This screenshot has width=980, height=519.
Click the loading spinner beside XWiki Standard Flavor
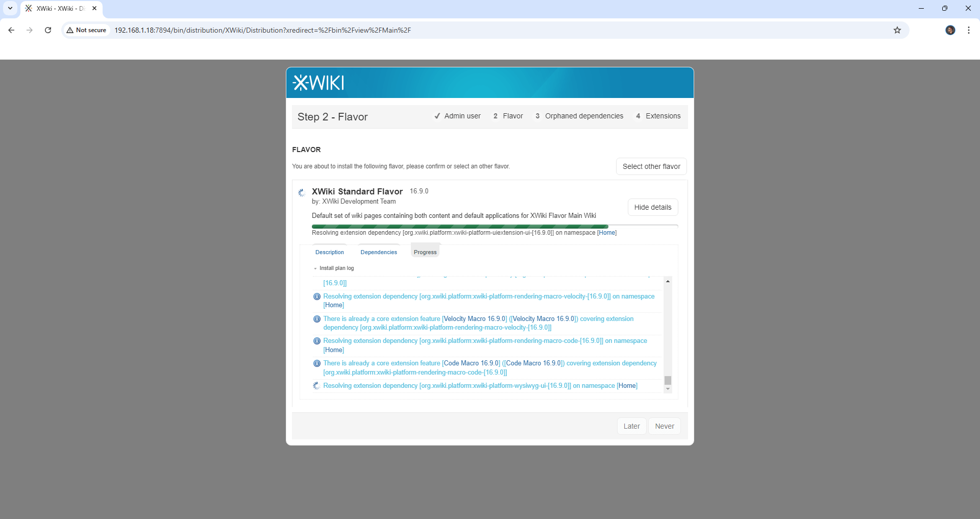302,192
